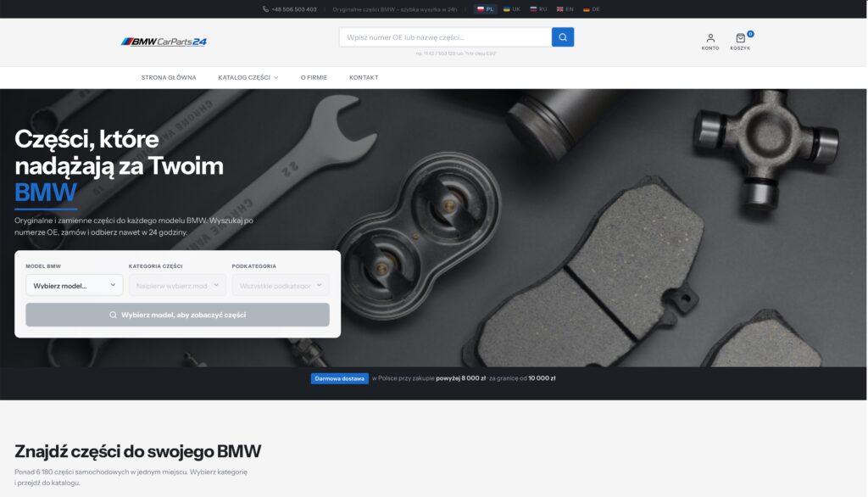
Task: Click the blue BMW hero headline word
Action: (46, 193)
